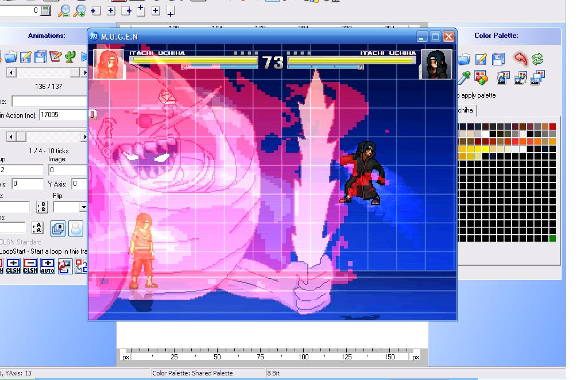Image resolution: width=588 pixels, height=380 pixels.
Task: Click the '8 Bit' status bar entry
Action: coord(273,373)
